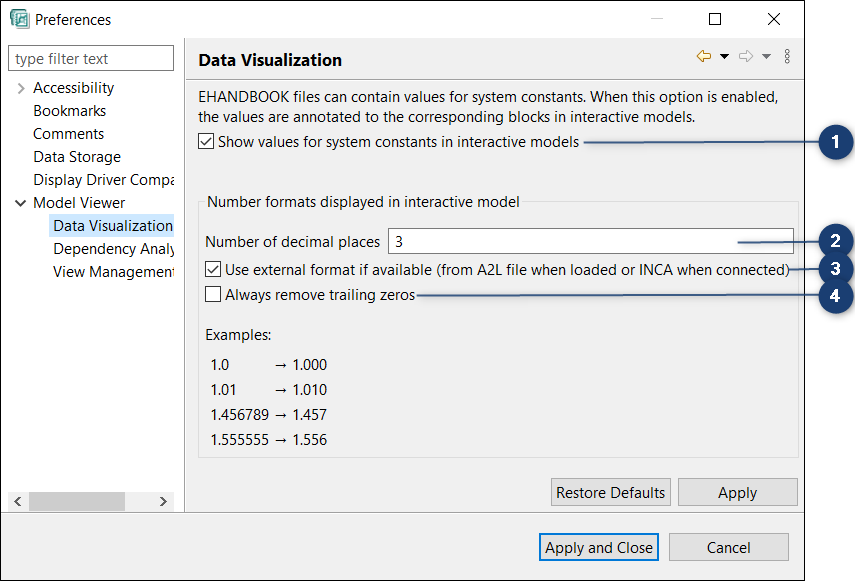Collapse the Model Viewer tree node
This screenshot has height=581, width=855.
click(18, 202)
